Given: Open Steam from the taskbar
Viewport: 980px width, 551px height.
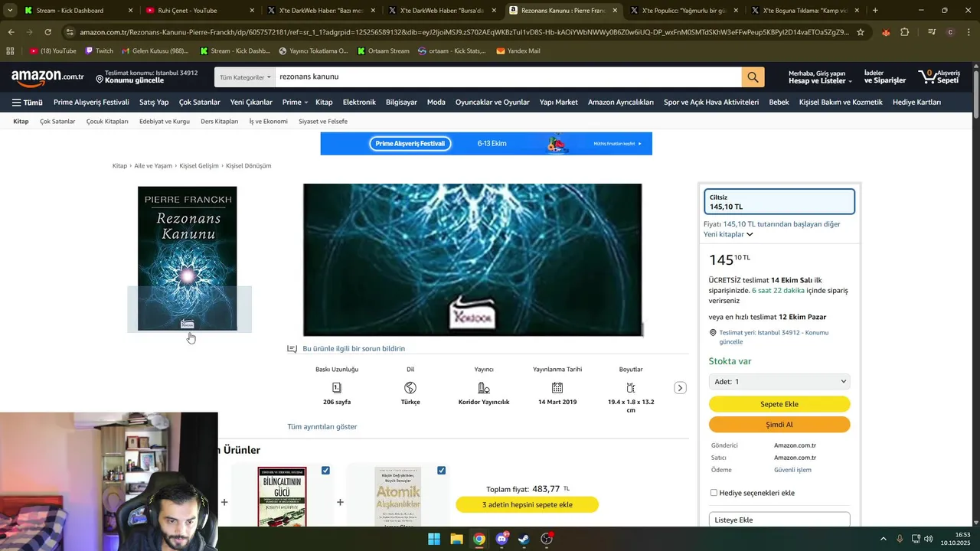Looking at the screenshot, I should coord(524,539).
